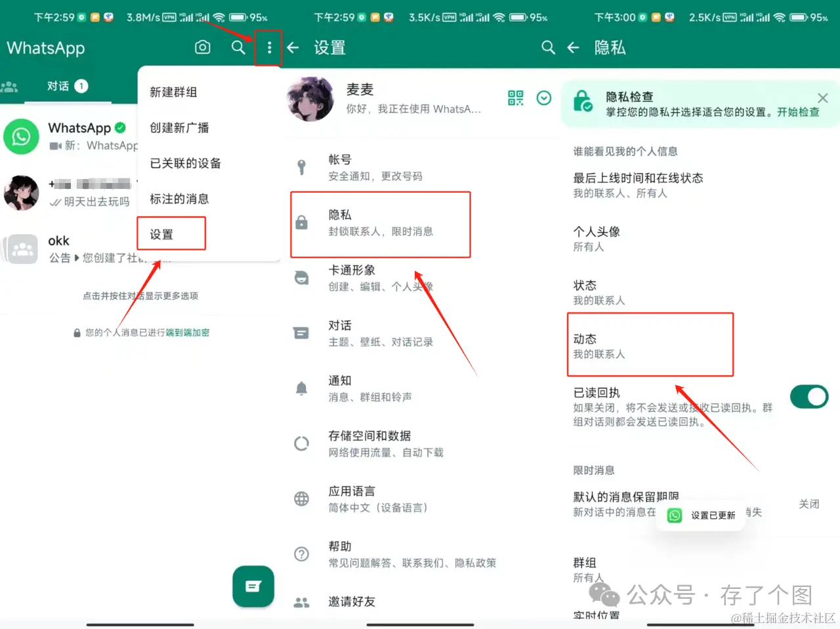Open the 麦麦 profile picture
The width and height of the screenshot is (840, 629).
[x=310, y=99]
